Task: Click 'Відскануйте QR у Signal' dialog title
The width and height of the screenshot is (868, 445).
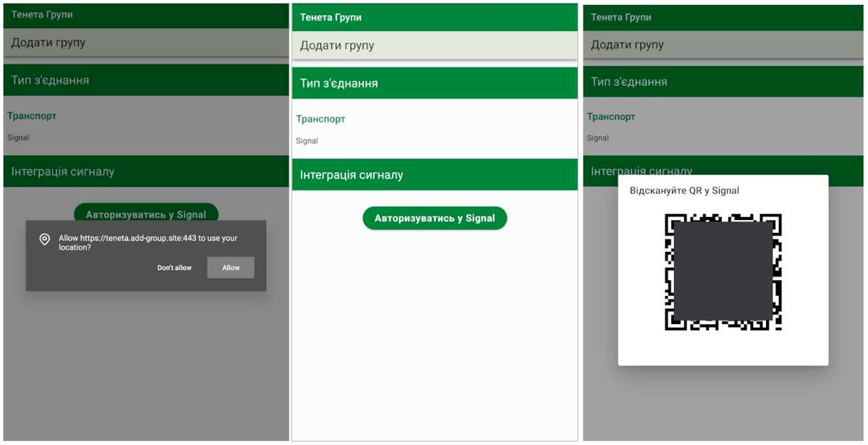Action: pyautogui.click(x=684, y=190)
